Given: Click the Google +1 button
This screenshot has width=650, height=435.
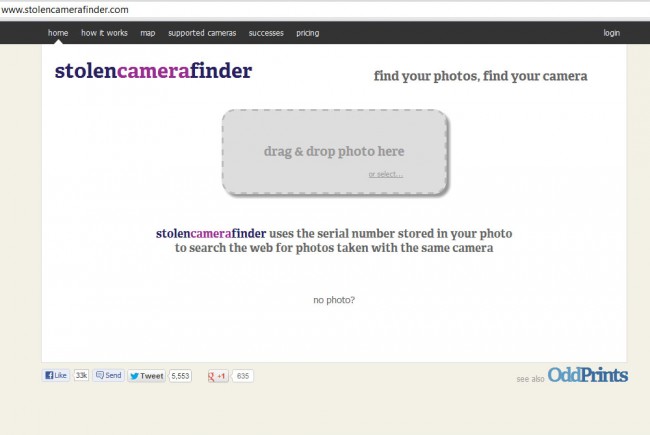Looking at the screenshot, I should click(x=218, y=376).
